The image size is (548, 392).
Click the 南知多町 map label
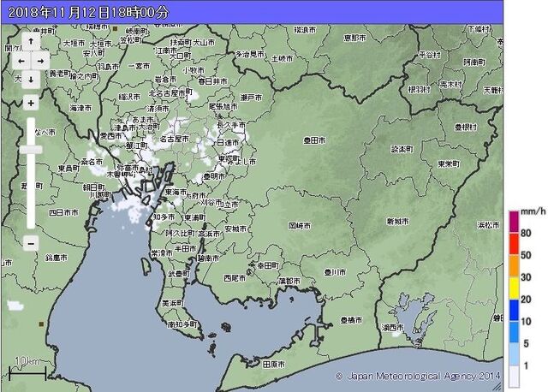coord(182,324)
